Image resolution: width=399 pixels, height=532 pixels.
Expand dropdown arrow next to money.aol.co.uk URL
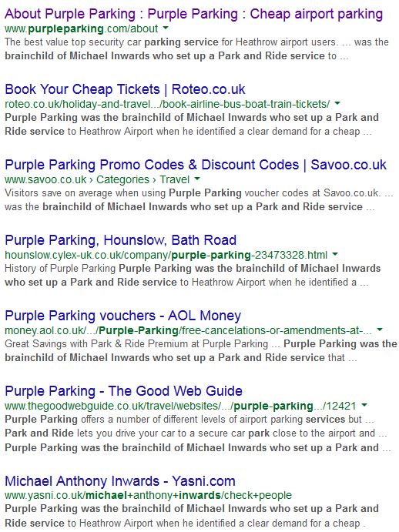pyautogui.click(x=380, y=330)
